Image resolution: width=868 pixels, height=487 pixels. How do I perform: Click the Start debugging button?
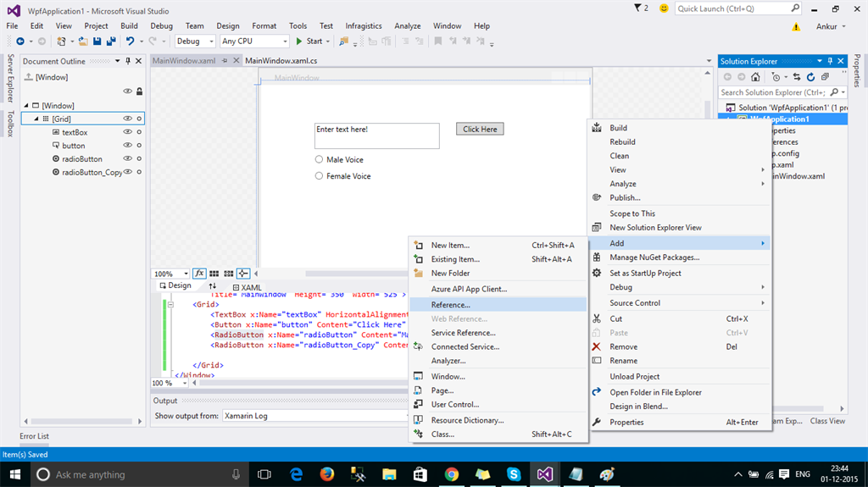click(x=309, y=41)
